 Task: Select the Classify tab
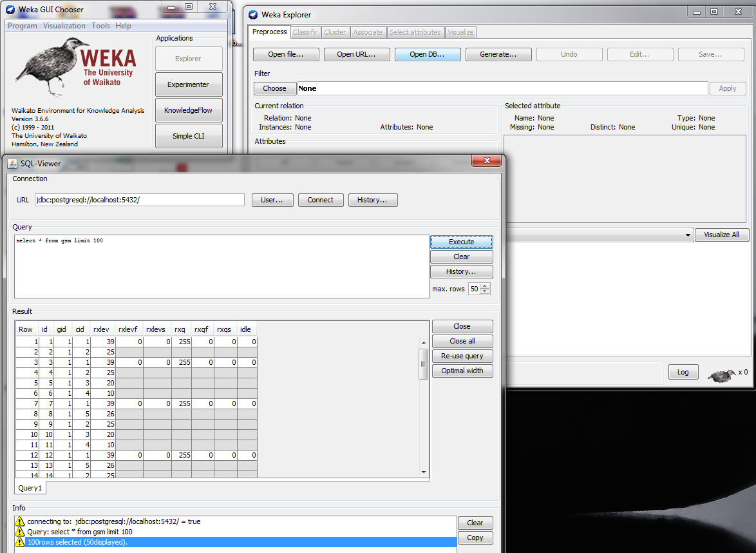pyautogui.click(x=305, y=32)
